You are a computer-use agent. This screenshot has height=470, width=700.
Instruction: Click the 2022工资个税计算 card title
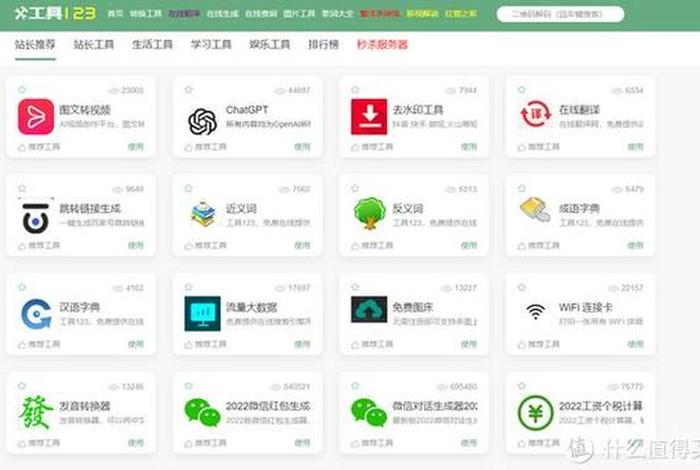click(x=601, y=406)
